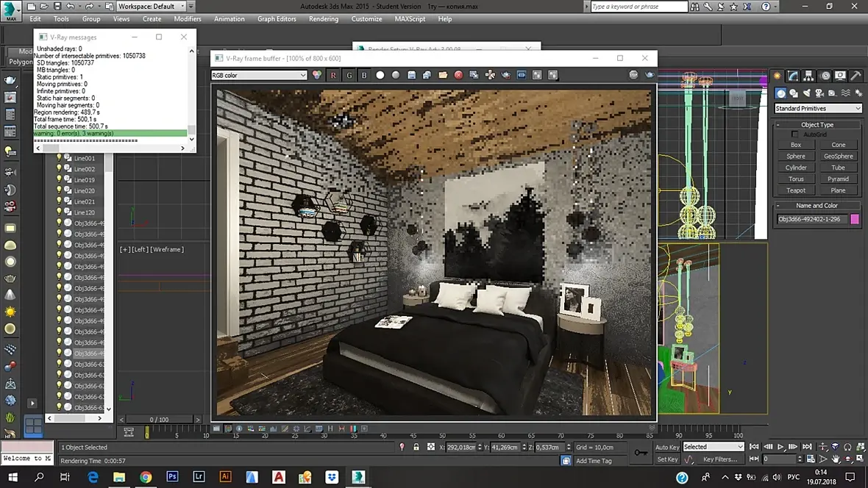Open the Modifiers menu

[x=188, y=19]
